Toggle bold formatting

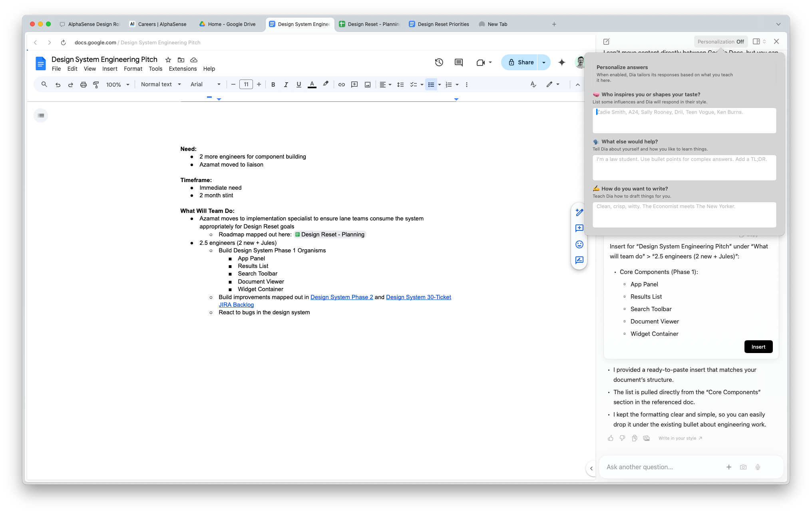(x=273, y=85)
